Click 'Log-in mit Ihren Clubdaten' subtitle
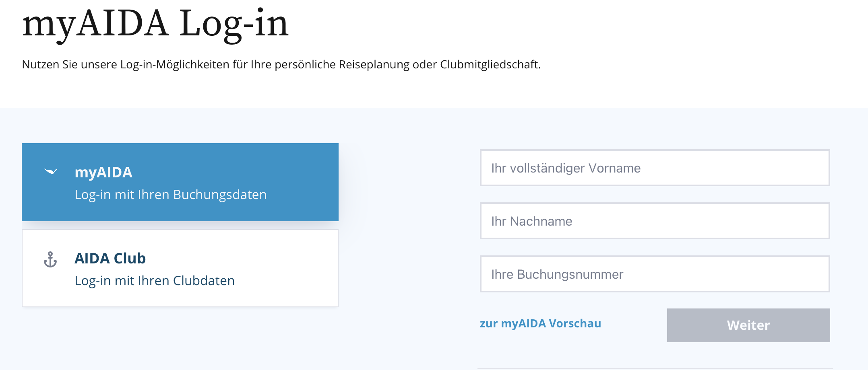This screenshot has width=868, height=370. click(x=155, y=281)
